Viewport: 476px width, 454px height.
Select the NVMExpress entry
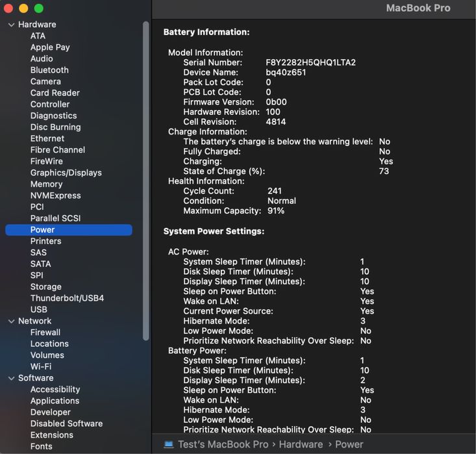[x=56, y=195]
